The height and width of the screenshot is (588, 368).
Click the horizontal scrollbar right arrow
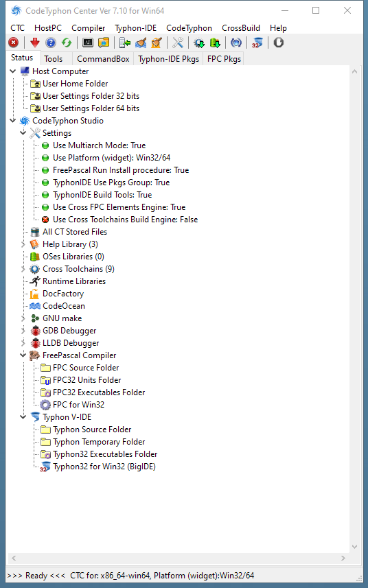click(343, 558)
